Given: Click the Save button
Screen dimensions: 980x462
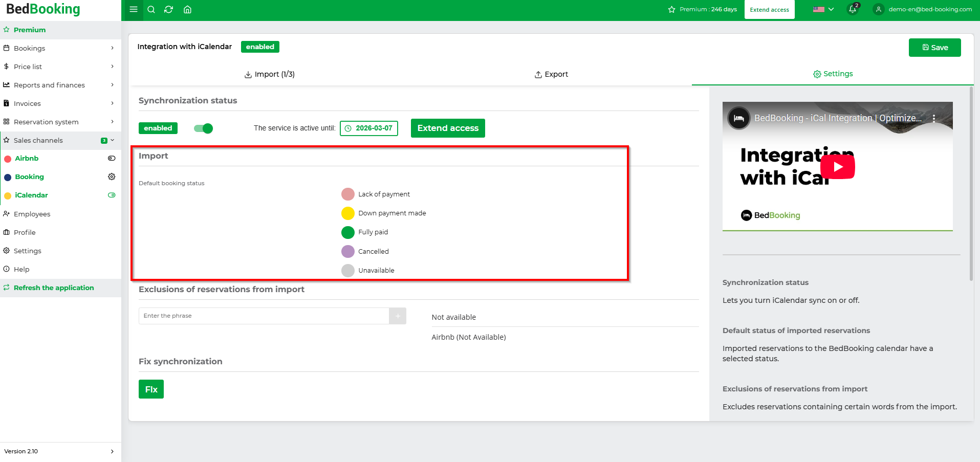Looking at the screenshot, I should 934,48.
